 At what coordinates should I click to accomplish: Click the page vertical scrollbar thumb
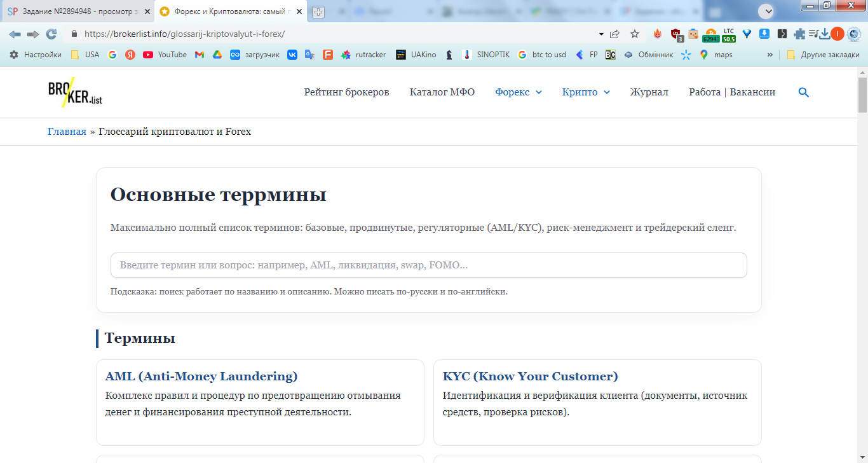[x=862, y=94]
